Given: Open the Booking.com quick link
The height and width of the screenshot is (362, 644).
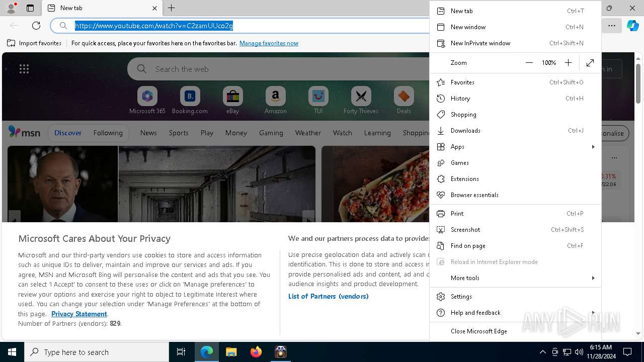Looking at the screenshot, I should click(x=190, y=100).
